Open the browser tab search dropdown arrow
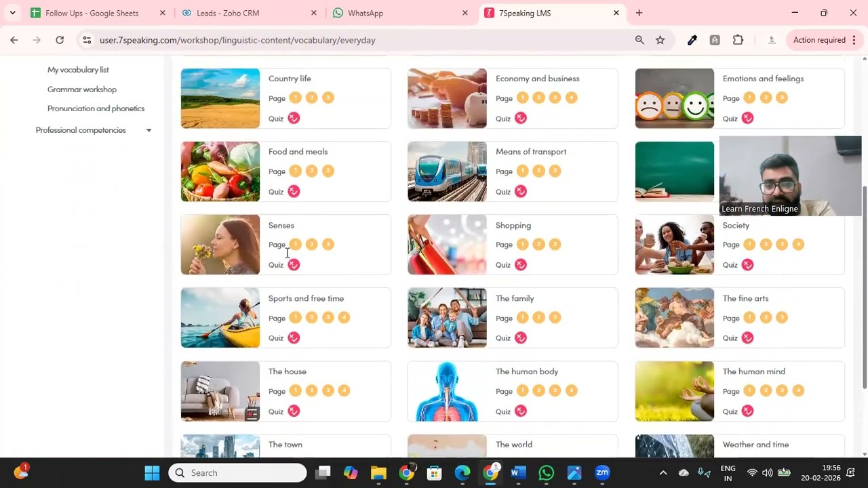Screen dimensions: 868x488 [x=12, y=13]
